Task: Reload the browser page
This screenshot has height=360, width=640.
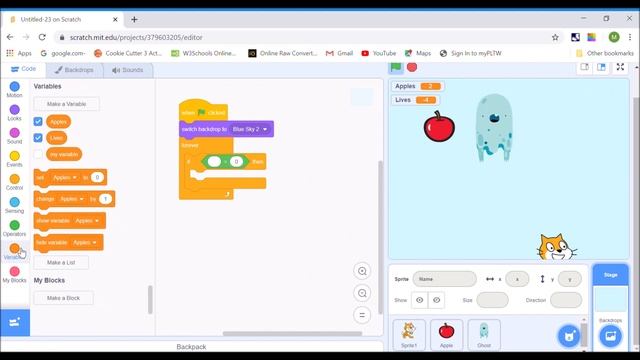Action: (42, 37)
